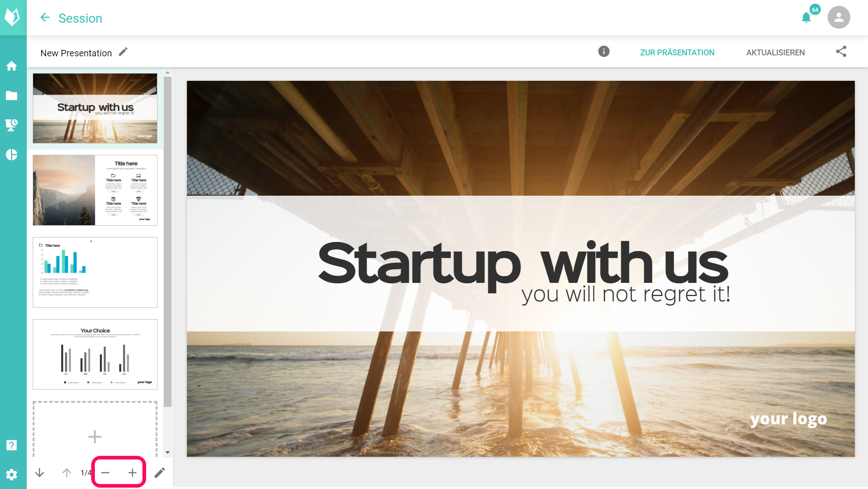
Task: Open the folder icon in sidebar
Action: tap(12, 96)
